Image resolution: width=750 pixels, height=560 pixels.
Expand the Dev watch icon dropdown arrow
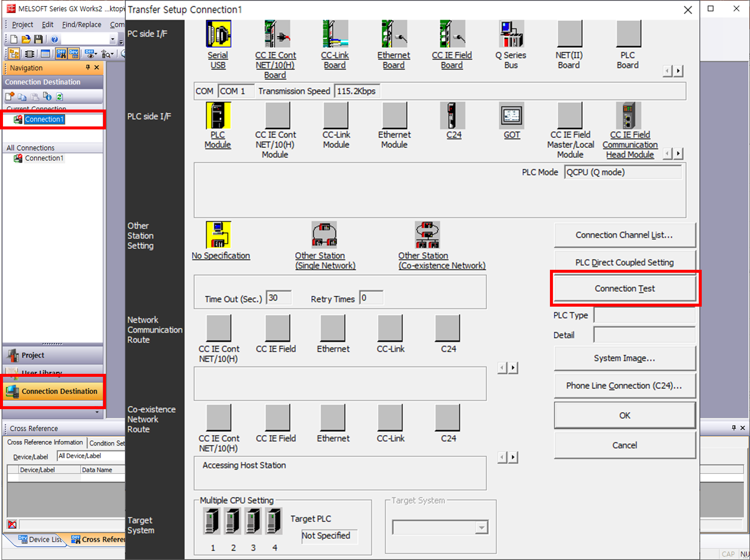[x=97, y=54]
